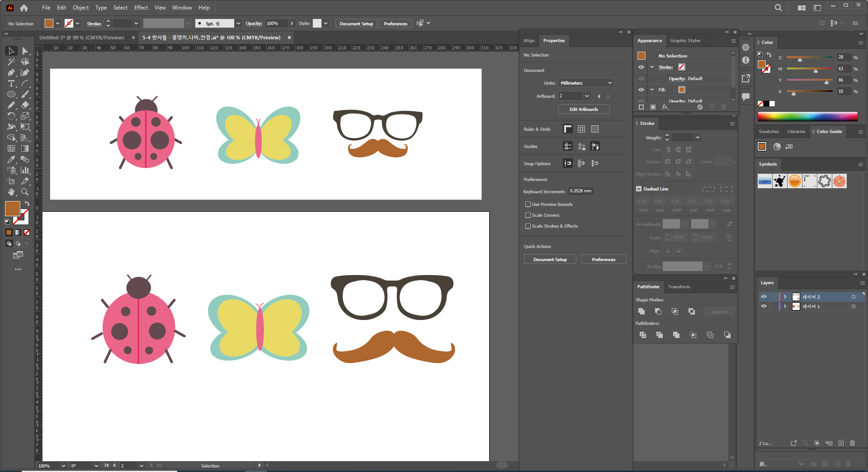868x472 pixels.
Task: Click the color spectrum bar
Action: (807, 117)
